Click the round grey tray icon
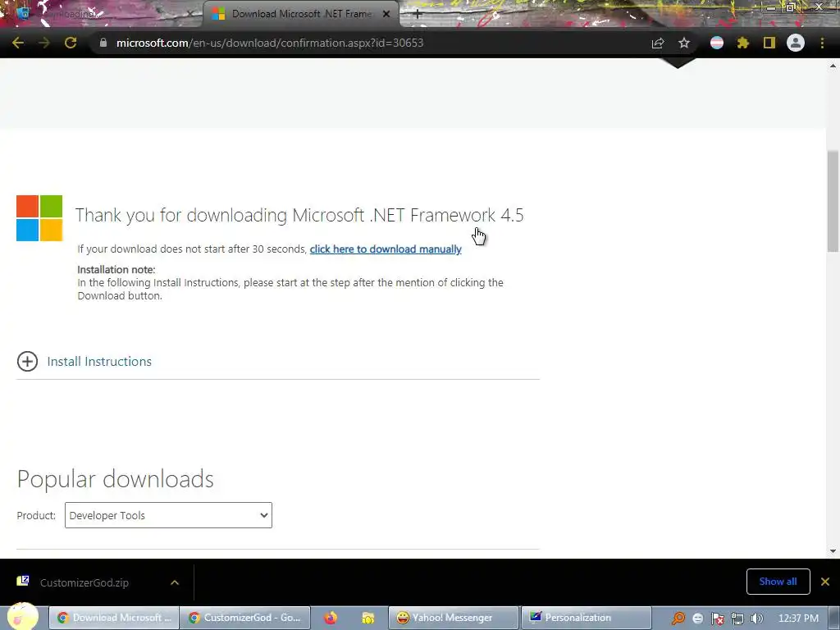Screen dimensions: 840x630 click(x=697, y=619)
